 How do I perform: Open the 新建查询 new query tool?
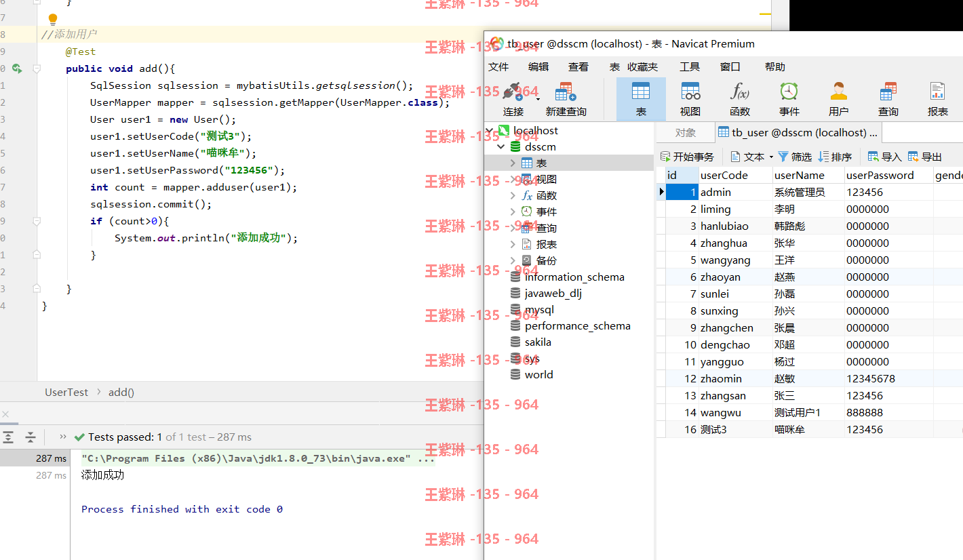(565, 92)
